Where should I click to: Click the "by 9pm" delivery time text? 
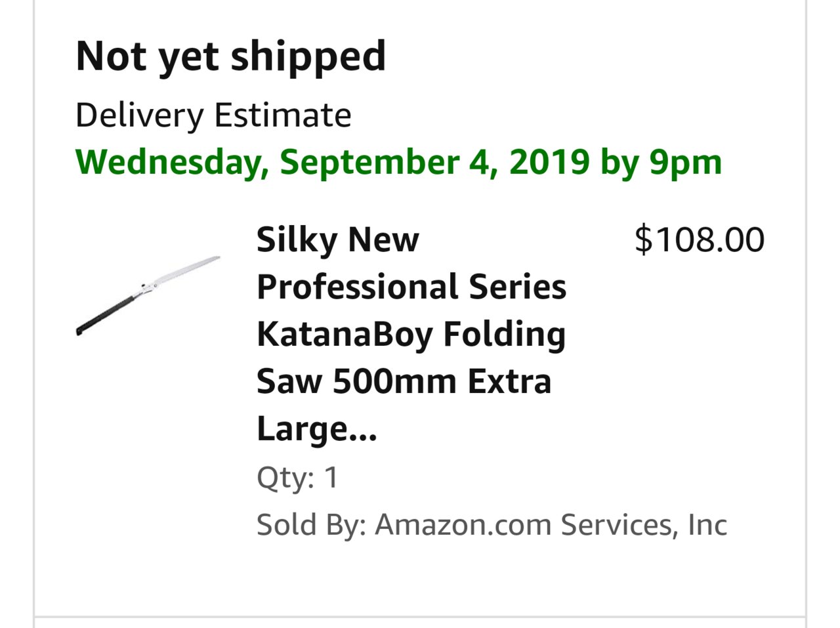coord(661,162)
